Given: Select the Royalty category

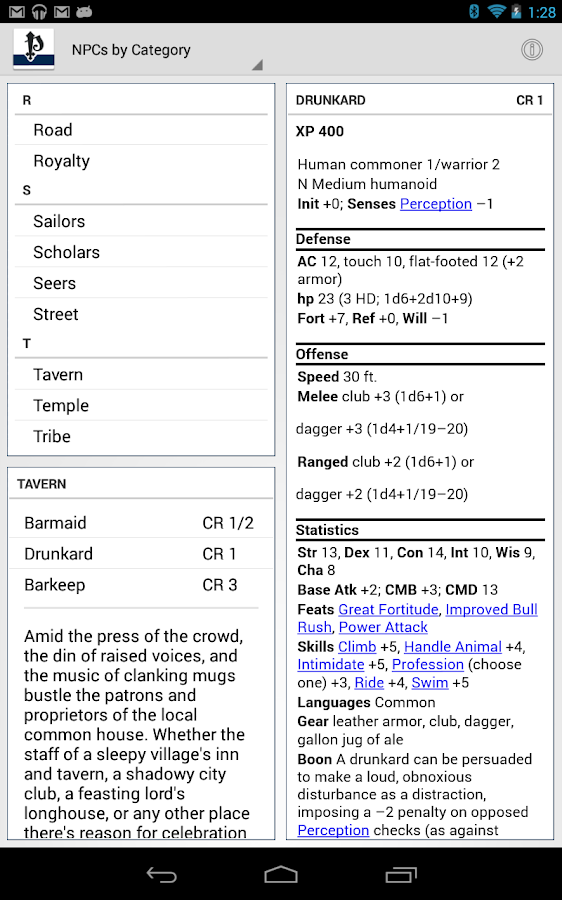Looking at the screenshot, I should tap(141, 160).
